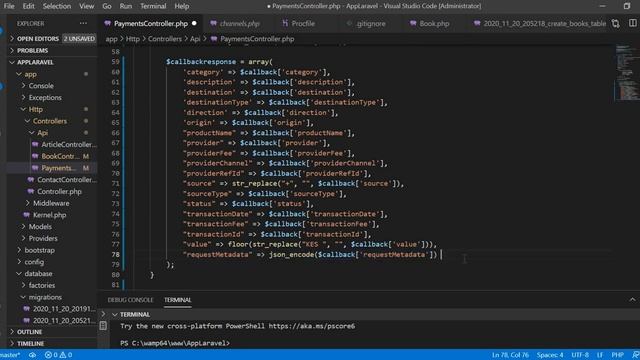Expand the factories folder
This screenshot has width=640, height=360.
[x=23, y=285]
